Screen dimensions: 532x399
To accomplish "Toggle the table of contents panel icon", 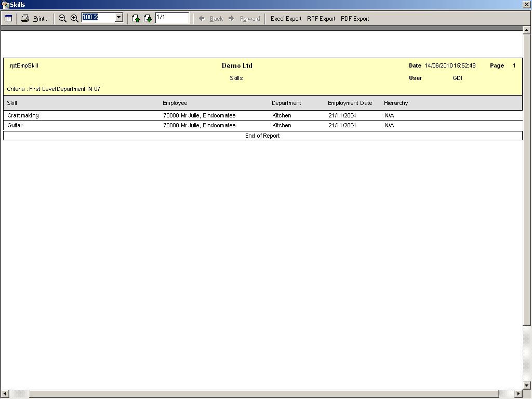I will coord(8,18).
